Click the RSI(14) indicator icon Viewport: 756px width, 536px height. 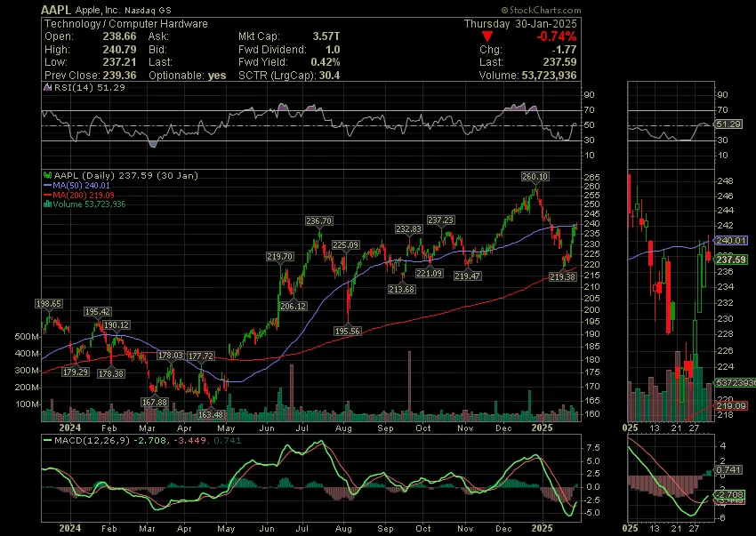pyautogui.click(x=48, y=87)
